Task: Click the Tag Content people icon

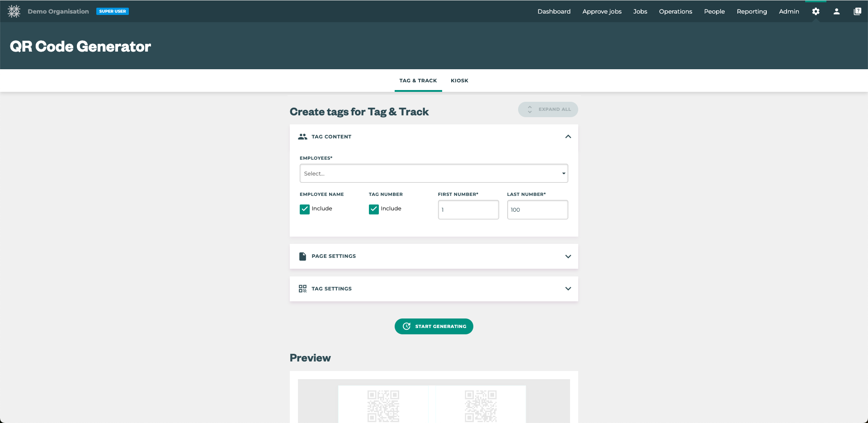Action: 302,137
